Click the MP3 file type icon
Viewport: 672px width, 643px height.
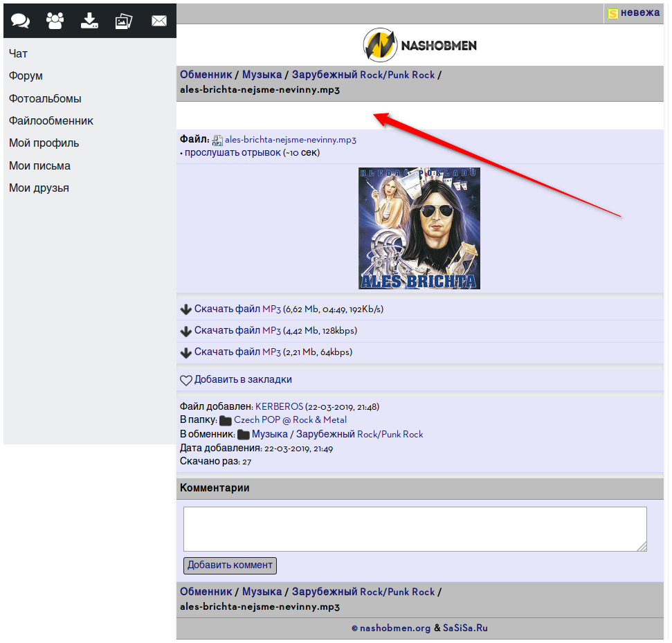coord(217,141)
